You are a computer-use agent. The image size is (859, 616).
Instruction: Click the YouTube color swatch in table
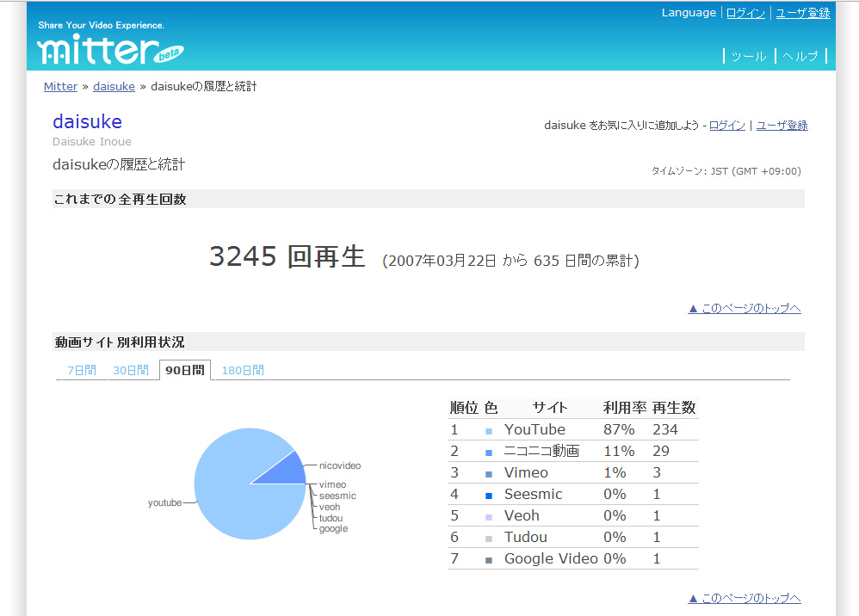coord(489,430)
